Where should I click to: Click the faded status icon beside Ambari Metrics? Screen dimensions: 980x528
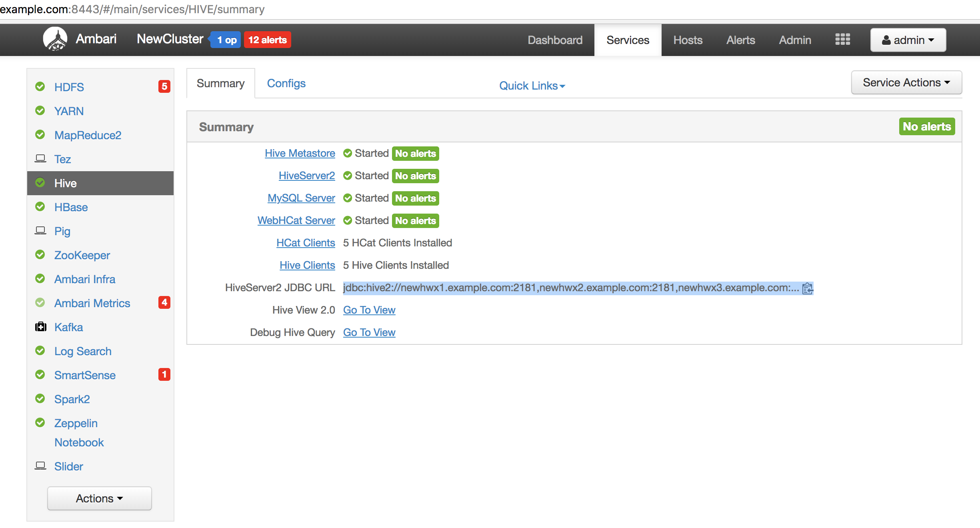point(40,303)
